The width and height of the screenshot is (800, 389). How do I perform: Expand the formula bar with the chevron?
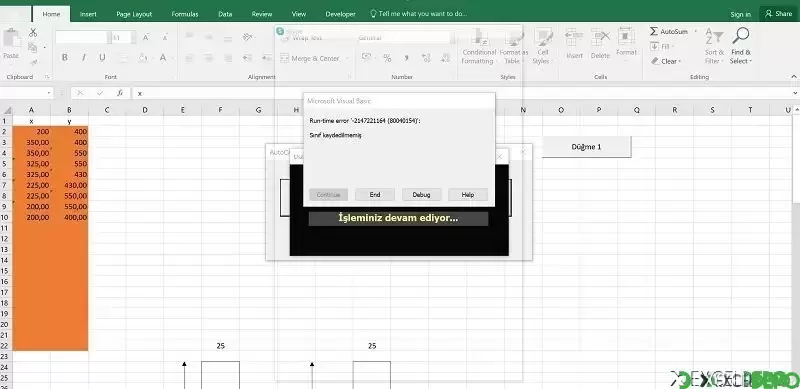(794, 93)
